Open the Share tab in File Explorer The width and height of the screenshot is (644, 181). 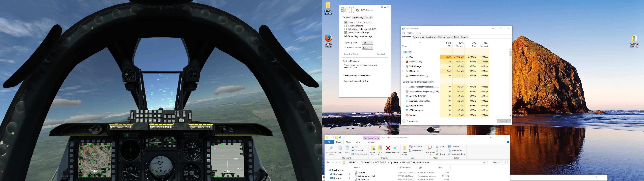pyautogui.click(x=348, y=142)
